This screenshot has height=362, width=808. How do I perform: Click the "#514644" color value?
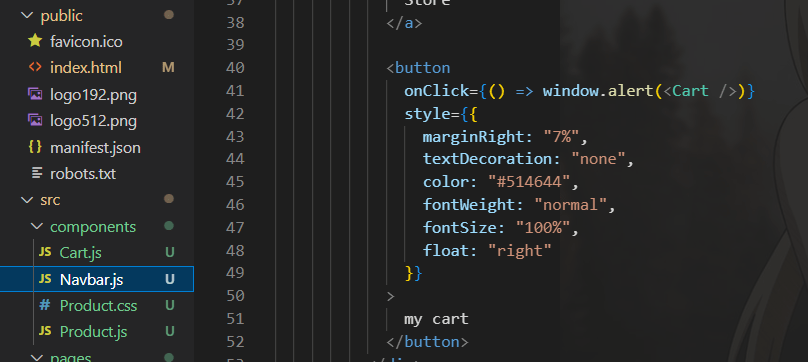pyautogui.click(x=529, y=182)
